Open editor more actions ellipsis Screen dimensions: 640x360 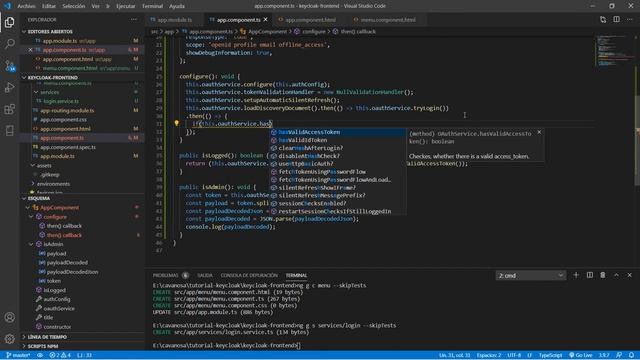click(x=630, y=19)
